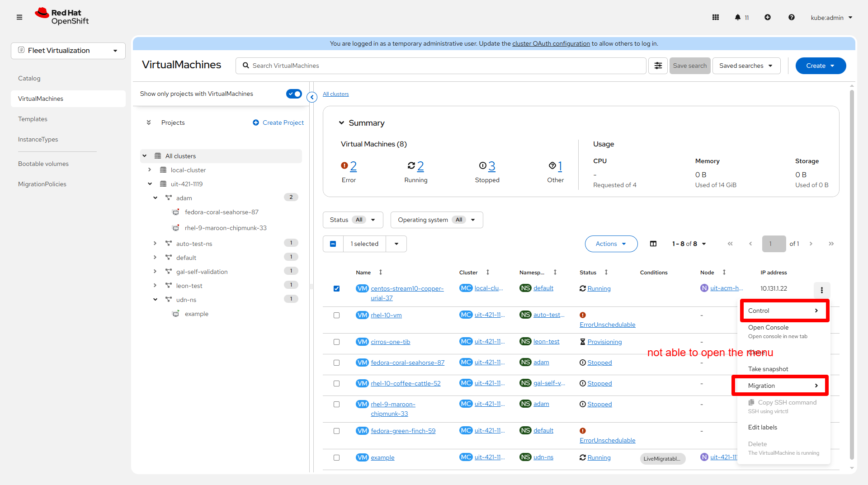868x485 pixels.
Task: Click the blue Create button
Action: [x=821, y=66]
